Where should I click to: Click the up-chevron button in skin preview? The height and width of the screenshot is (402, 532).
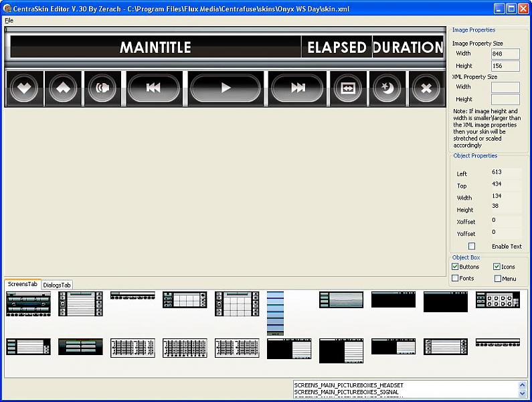coord(63,88)
